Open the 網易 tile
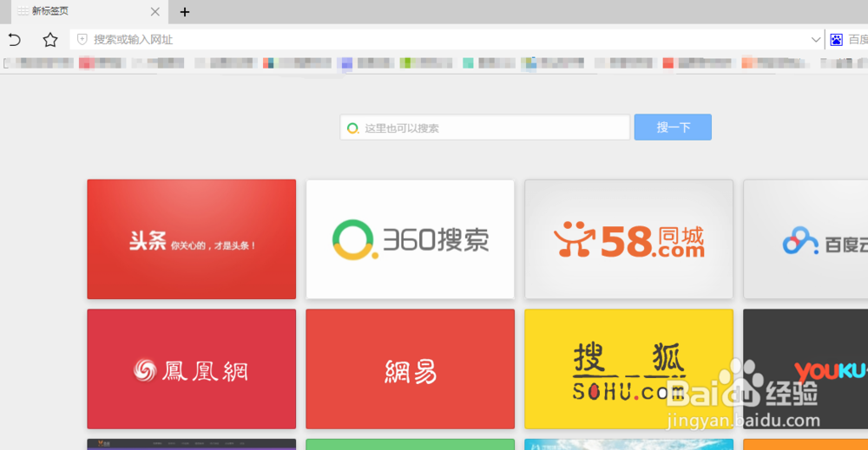 tap(411, 368)
